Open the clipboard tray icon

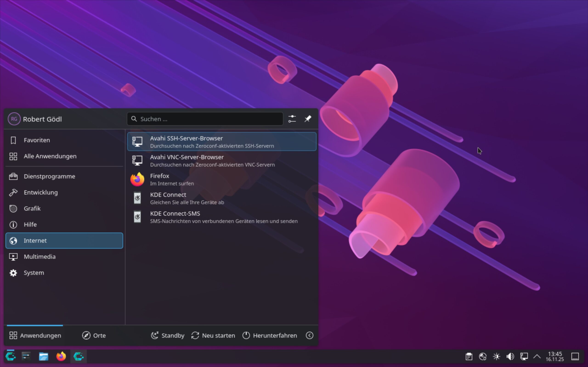pyautogui.click(x=469, y=356)
